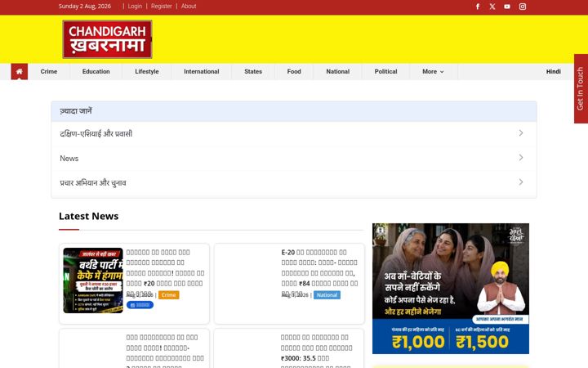The width and height of the screenshot is (588, 368).
Task: Open the X (Twitter) social icon
Action: 492,7
